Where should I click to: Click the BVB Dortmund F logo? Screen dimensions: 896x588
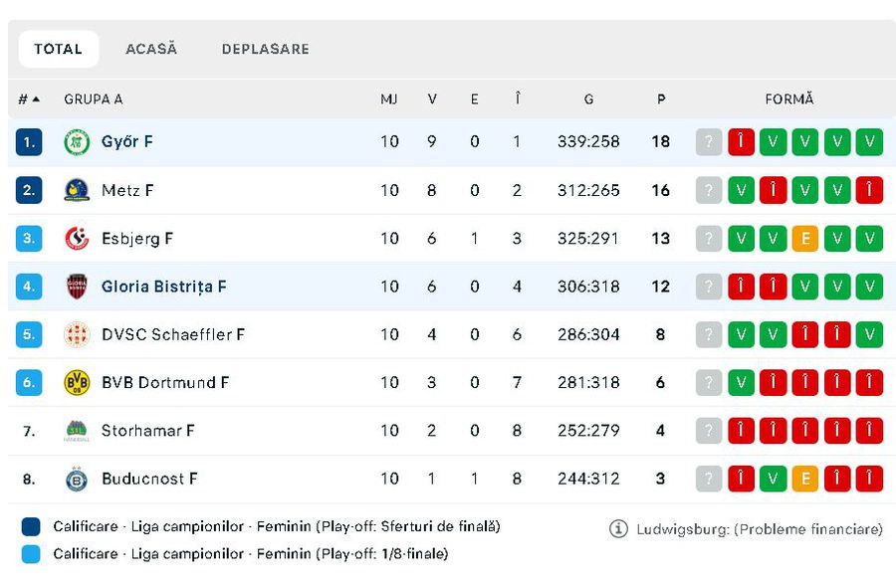pyautogui.click(x=77, y=382)
